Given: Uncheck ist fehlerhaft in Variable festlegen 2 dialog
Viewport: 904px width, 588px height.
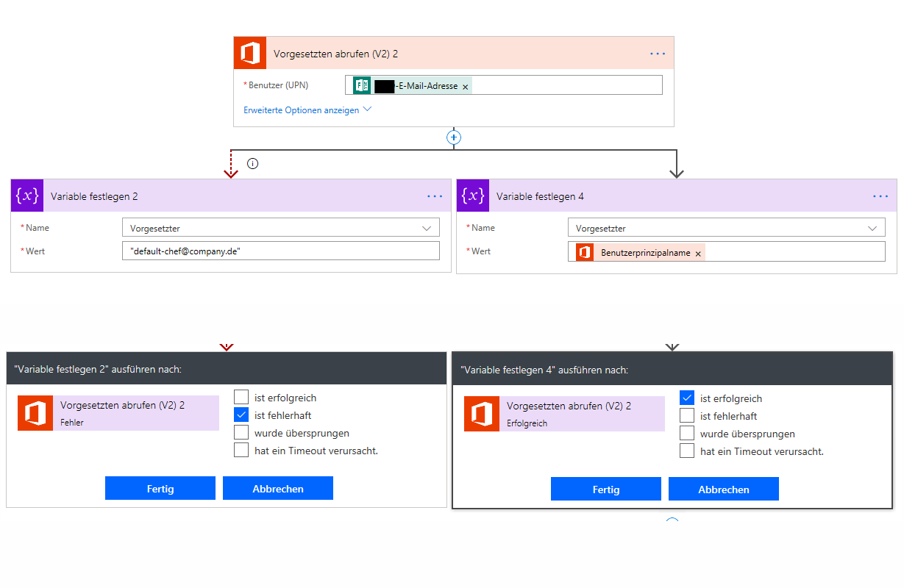Looking at the screenshot, I should (242, 415).
